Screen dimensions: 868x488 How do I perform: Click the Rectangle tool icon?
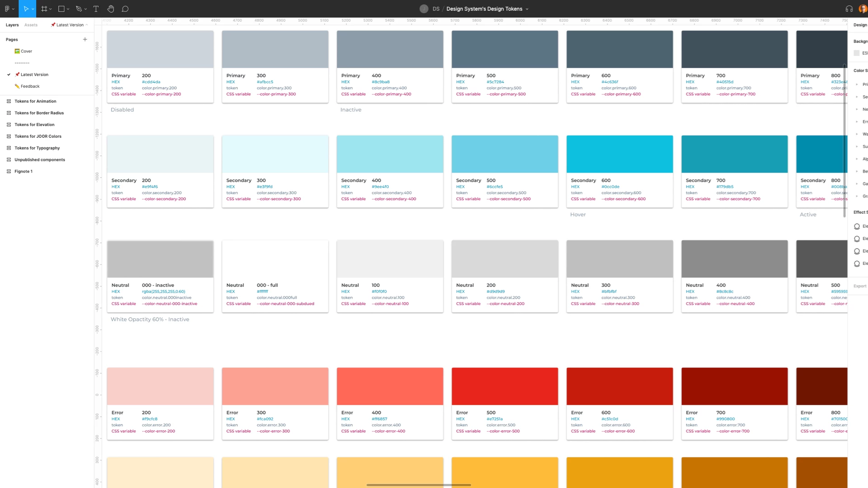pos(61,8)
